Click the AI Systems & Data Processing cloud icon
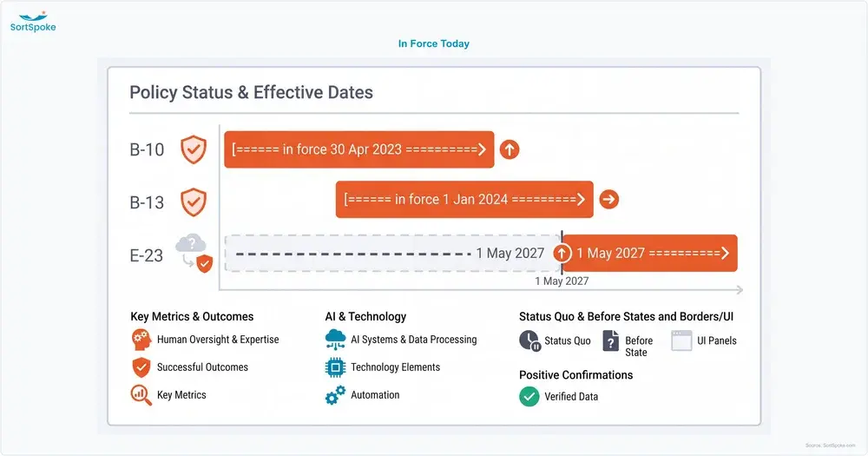The height and width of the screenshot is (456, 868). click(335, 340)
